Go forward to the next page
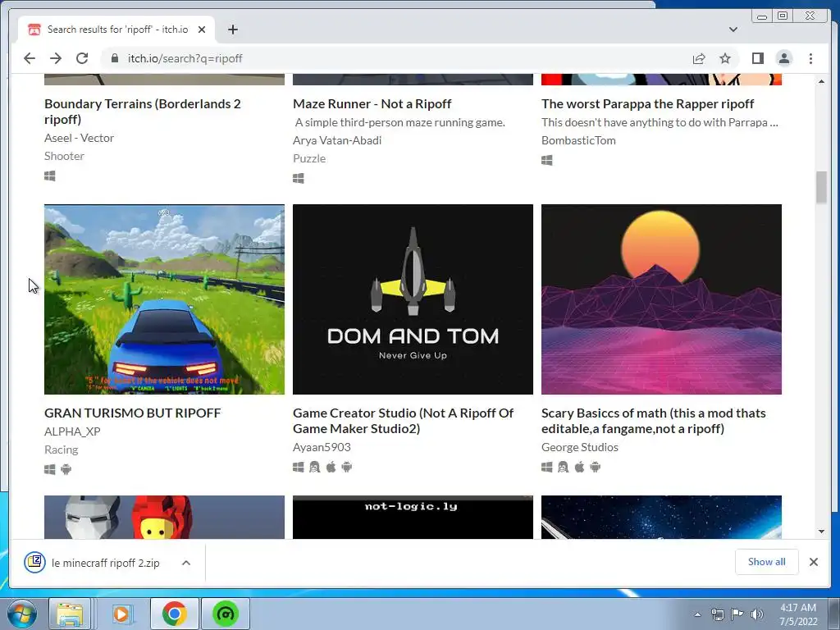This screenshot has width=840, height=630. pyautogui.click(x=56, y=58)
